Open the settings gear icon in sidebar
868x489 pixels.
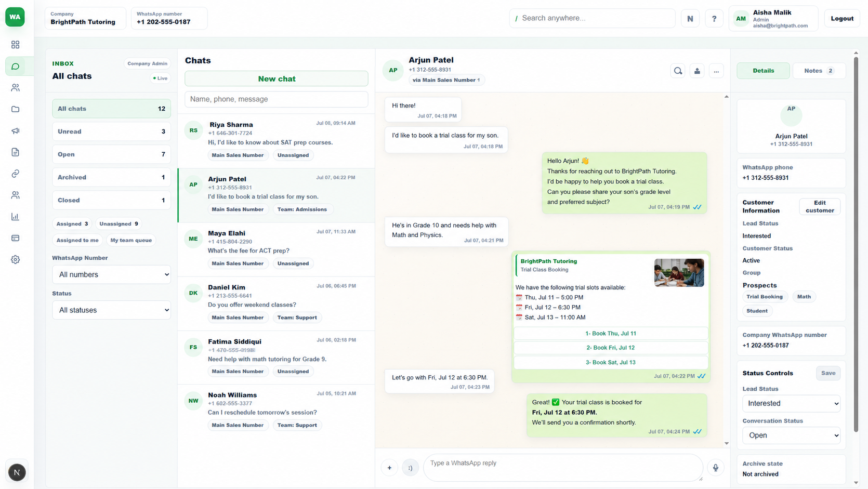tap(15, 259)
